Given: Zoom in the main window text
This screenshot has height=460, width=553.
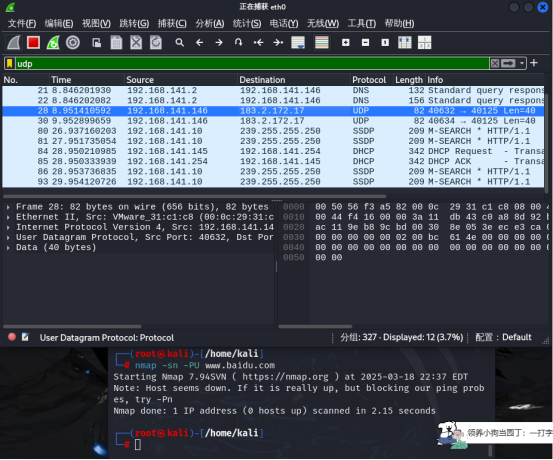Looking at the screenshot, I should coord(346,43).
